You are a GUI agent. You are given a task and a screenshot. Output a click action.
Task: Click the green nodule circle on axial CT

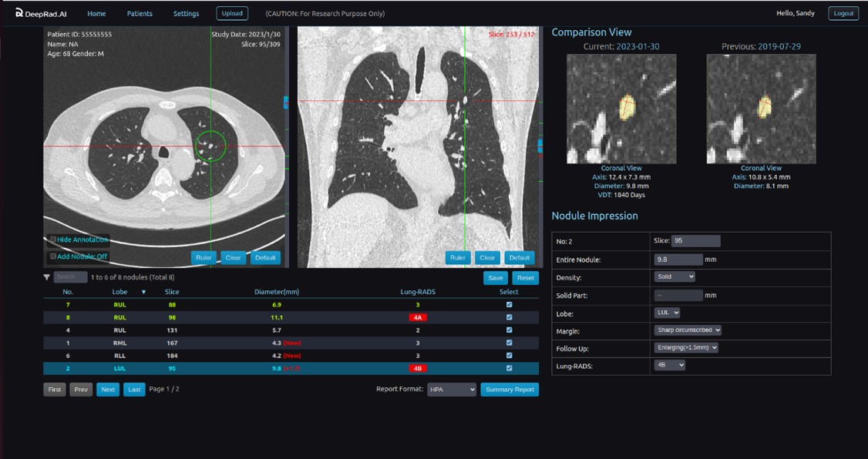pos(210,144)
